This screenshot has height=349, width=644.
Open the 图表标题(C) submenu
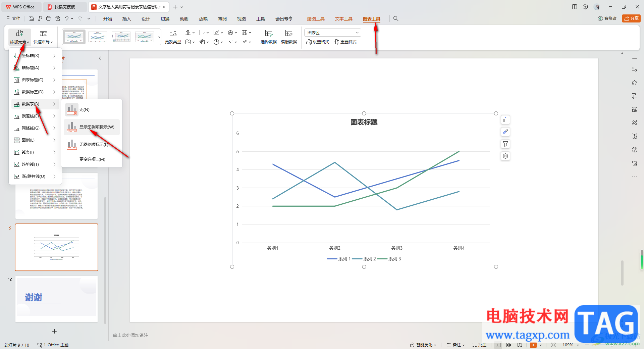pos(35,80)
